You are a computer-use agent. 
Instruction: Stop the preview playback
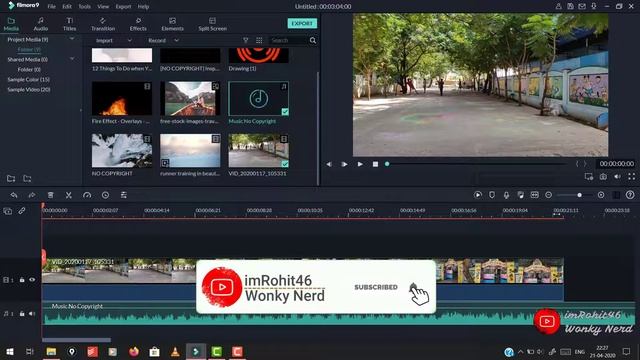tap(375, 164)
